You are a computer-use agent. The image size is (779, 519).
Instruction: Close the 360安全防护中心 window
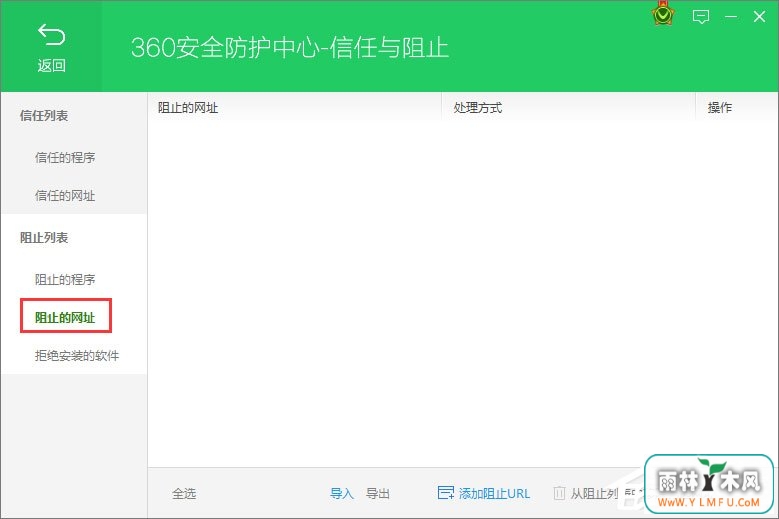pos(759,17)
